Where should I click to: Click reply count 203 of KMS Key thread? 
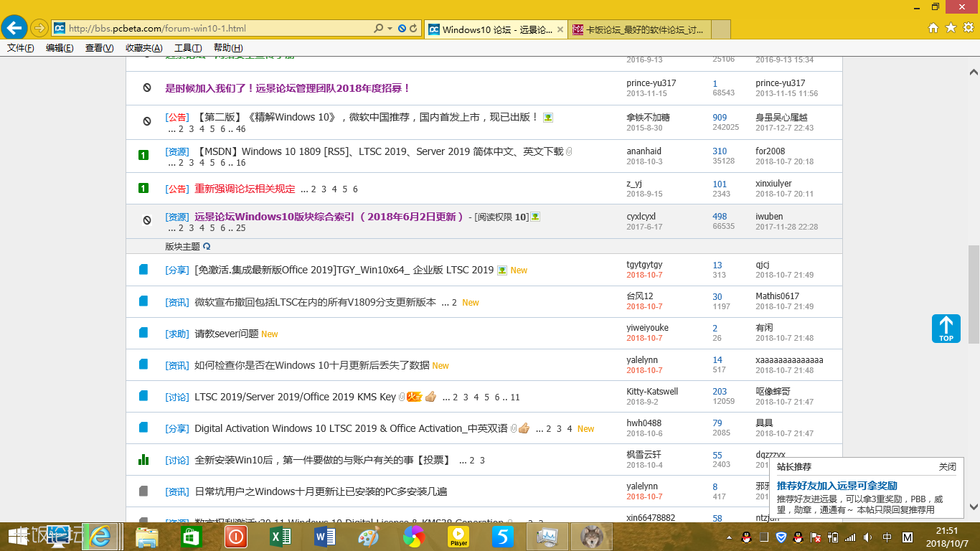coord(720,392)
